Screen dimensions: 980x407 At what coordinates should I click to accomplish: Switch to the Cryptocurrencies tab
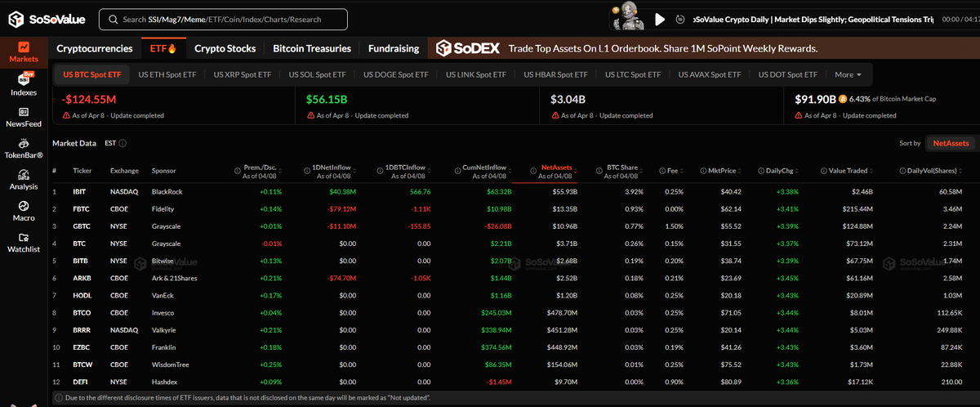tap(95, 48)
